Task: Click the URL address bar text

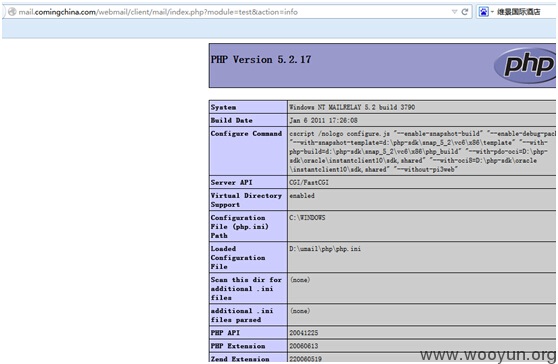Action: coord(158,12)
